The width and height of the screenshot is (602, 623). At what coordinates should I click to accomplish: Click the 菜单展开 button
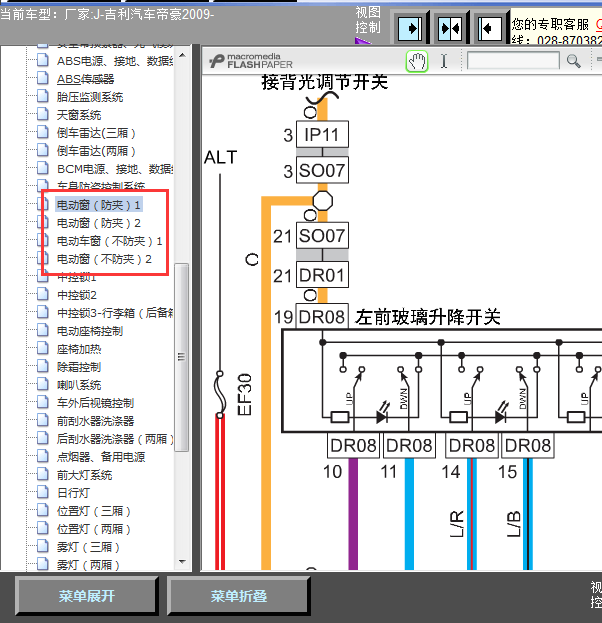coord(86,596)
